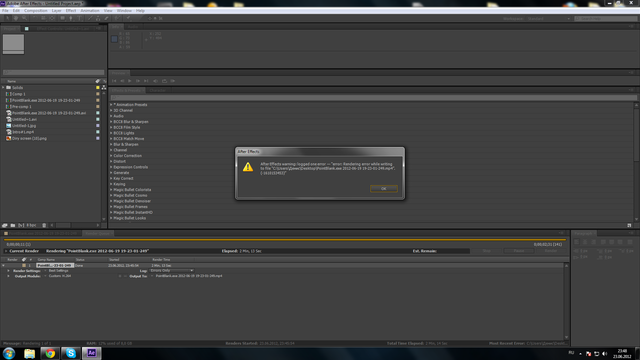The image size is (640, 360).
Task: Select the Zoom magnifier tool
Action: pos(24,18)
